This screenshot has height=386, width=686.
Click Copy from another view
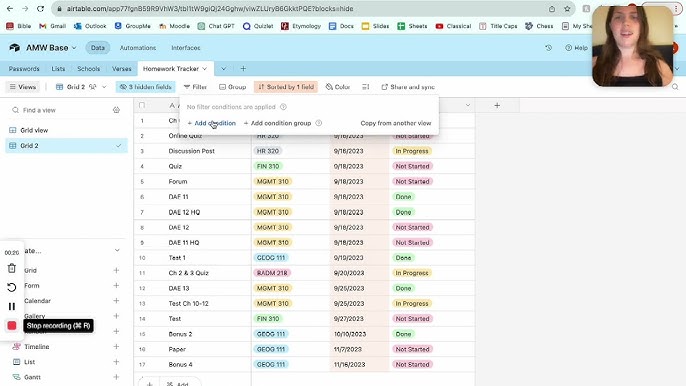tap(396, 123)
